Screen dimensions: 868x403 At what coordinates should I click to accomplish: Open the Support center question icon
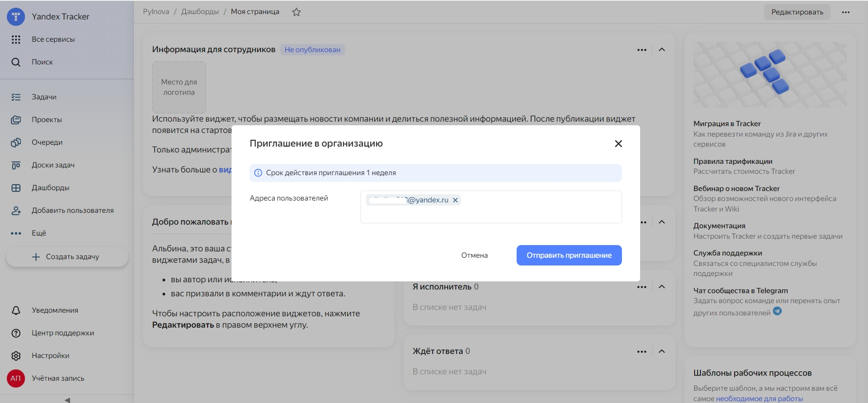pos(16,333)
